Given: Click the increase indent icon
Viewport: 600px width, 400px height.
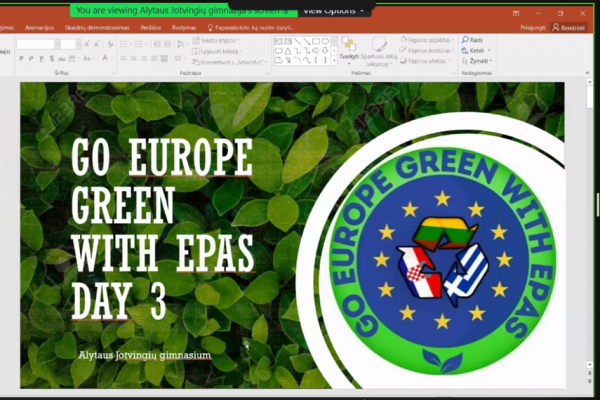Looking at the screenshot, I should click(x=167, y=44).
